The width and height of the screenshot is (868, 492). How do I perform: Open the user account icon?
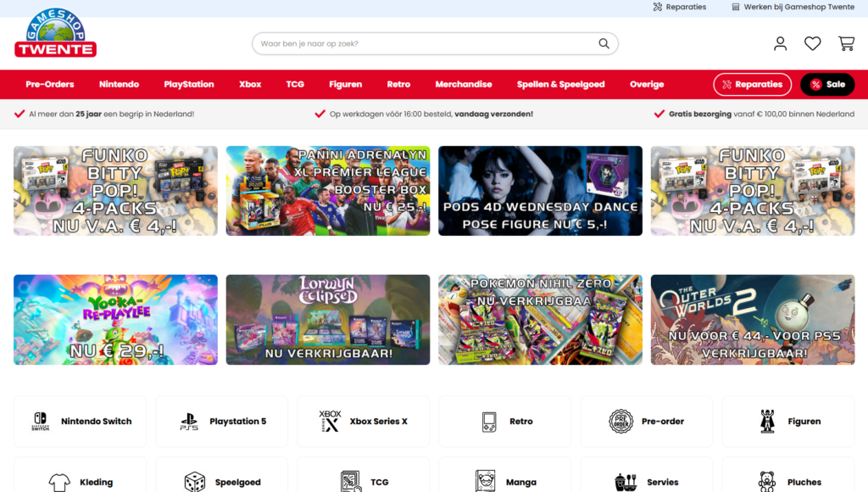tap(780, 43)
